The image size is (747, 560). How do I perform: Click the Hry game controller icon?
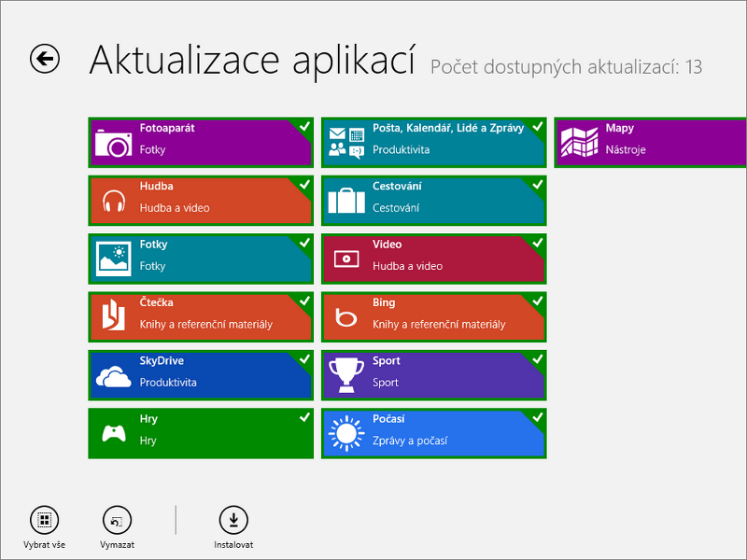[114, 434]
